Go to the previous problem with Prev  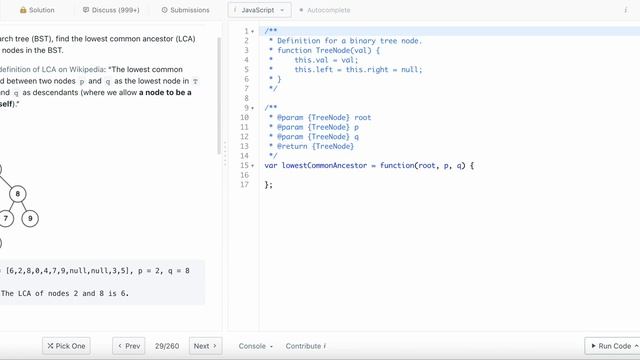tap(129, 346)
